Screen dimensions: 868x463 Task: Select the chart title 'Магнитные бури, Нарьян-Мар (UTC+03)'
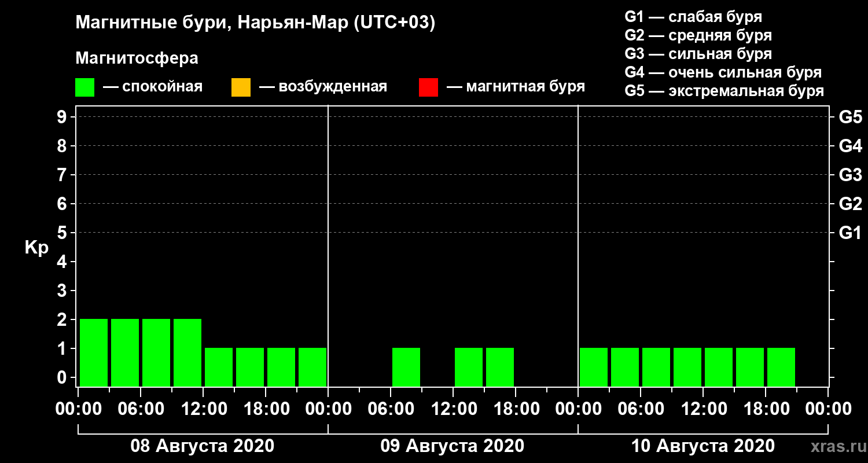tap(255, 23)
